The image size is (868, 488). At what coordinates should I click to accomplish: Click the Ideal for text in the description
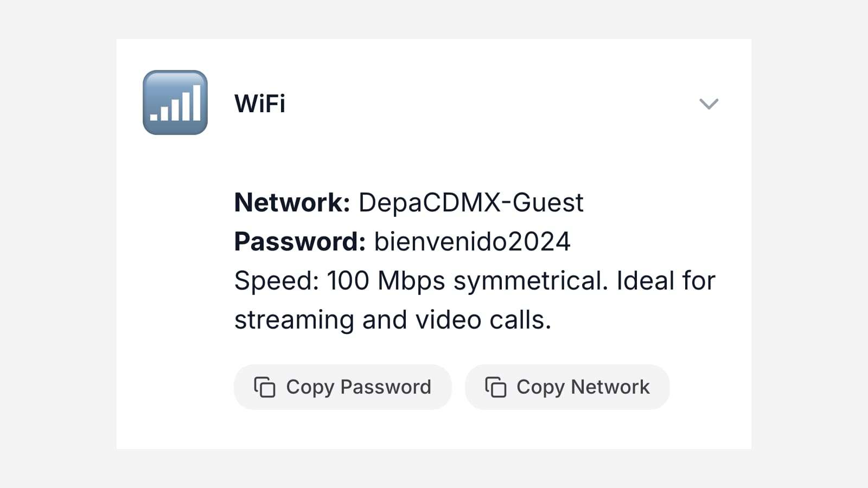[666, 281]
